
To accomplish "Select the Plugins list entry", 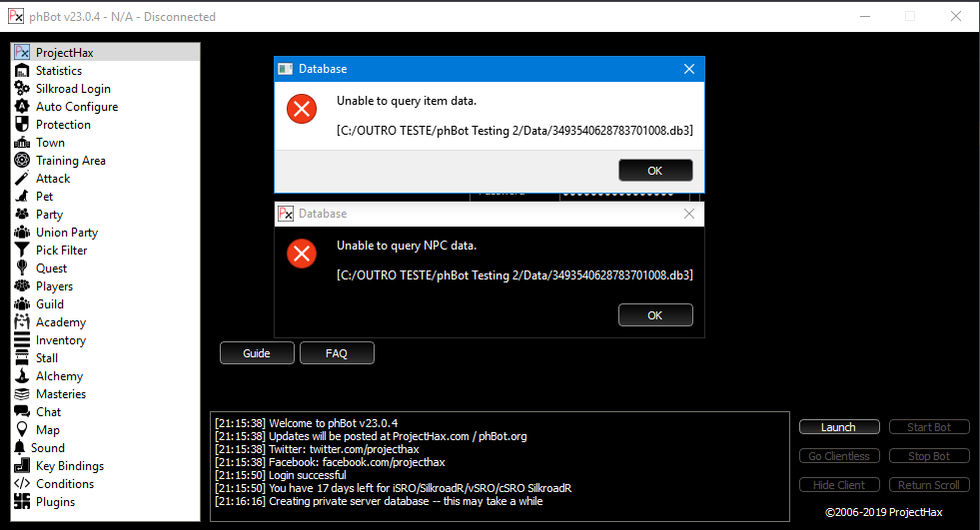I will coord(57,502).
